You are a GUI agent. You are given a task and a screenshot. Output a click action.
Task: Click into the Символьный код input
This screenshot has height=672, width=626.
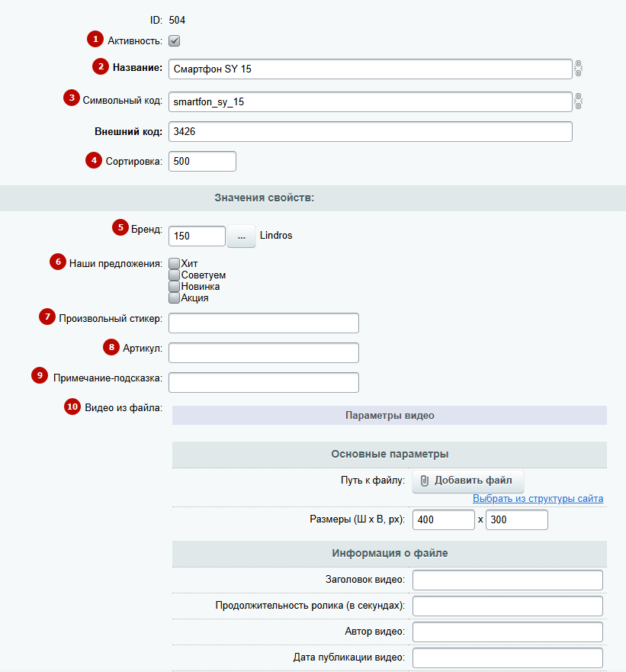coord(371,101)
